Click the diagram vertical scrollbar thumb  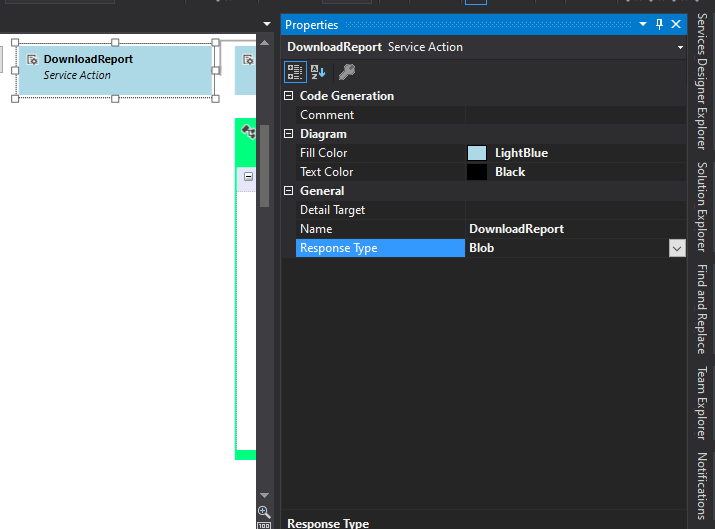click(264, 166)
